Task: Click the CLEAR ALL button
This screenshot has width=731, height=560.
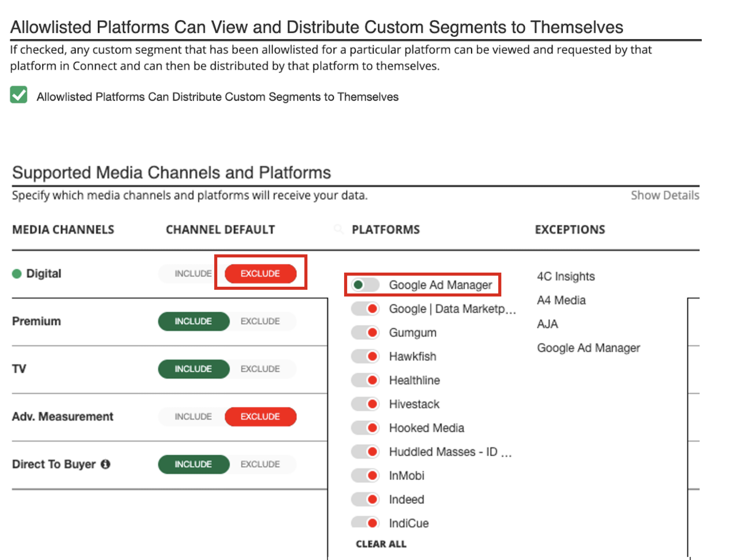Action: pyautogui.click(x=381, y=544)
